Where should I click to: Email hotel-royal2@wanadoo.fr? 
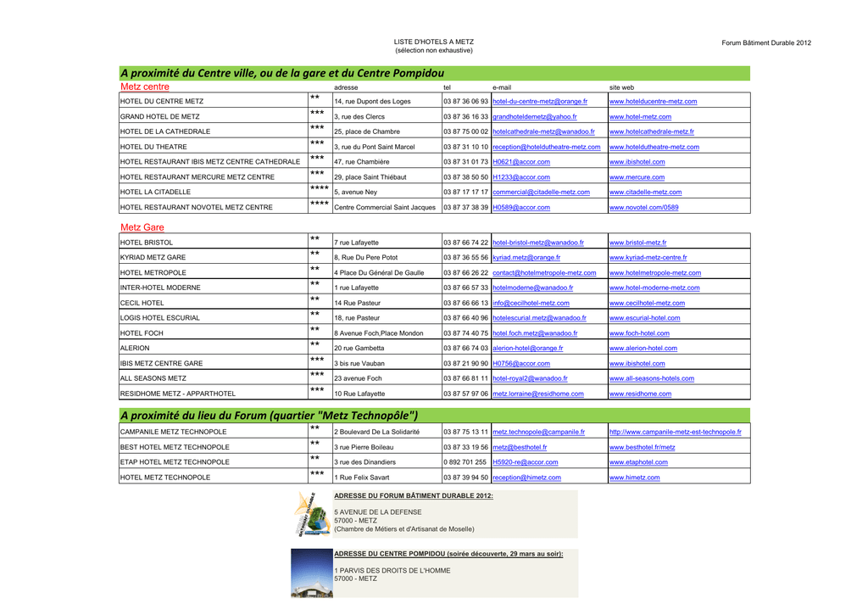coord(530,378)
